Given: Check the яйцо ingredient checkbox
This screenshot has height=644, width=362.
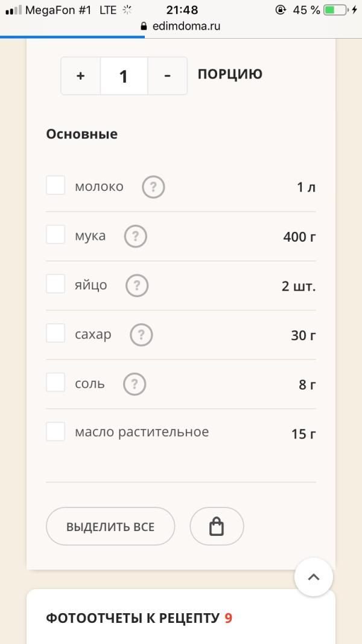Looking at the screenshot, I should [56, 284].
